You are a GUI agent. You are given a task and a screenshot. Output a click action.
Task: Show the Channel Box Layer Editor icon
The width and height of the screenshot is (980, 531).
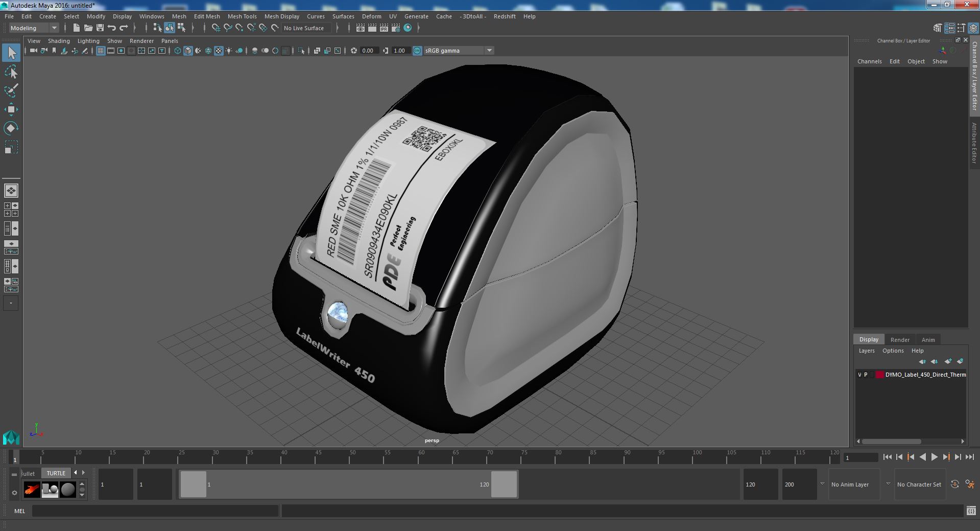pos(972,28)
